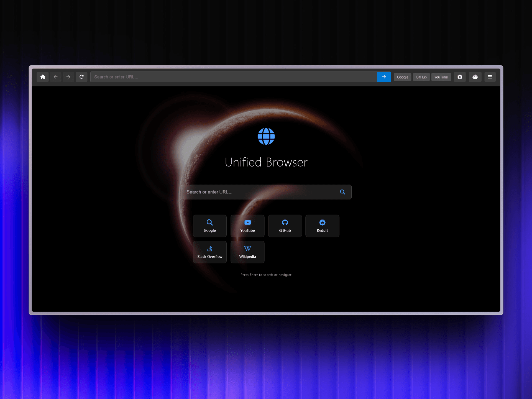This screenshot has height=399, width=532.
Task: Open the Wikipedia shortcut tile
Action: (x=247, y=252)
